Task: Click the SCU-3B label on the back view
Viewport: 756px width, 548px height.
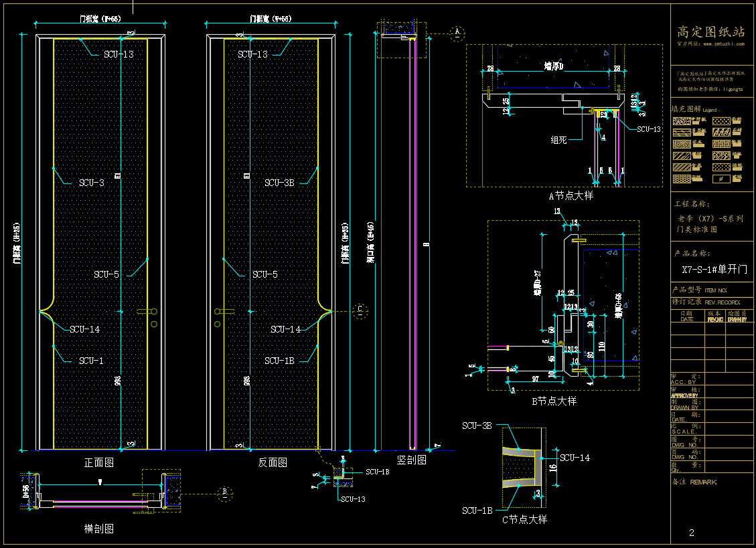Action: (x=279, y=183)
